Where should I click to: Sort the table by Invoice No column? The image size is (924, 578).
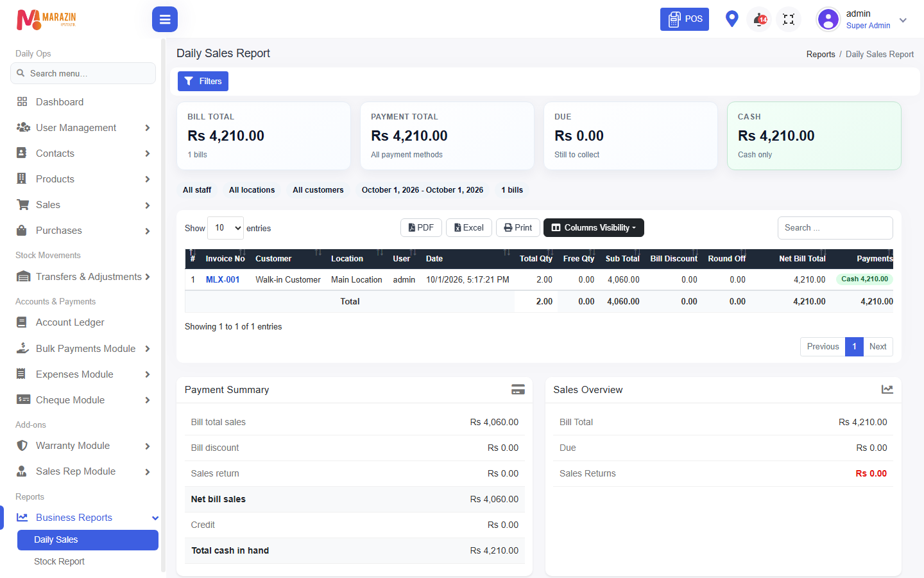point(225,259)
